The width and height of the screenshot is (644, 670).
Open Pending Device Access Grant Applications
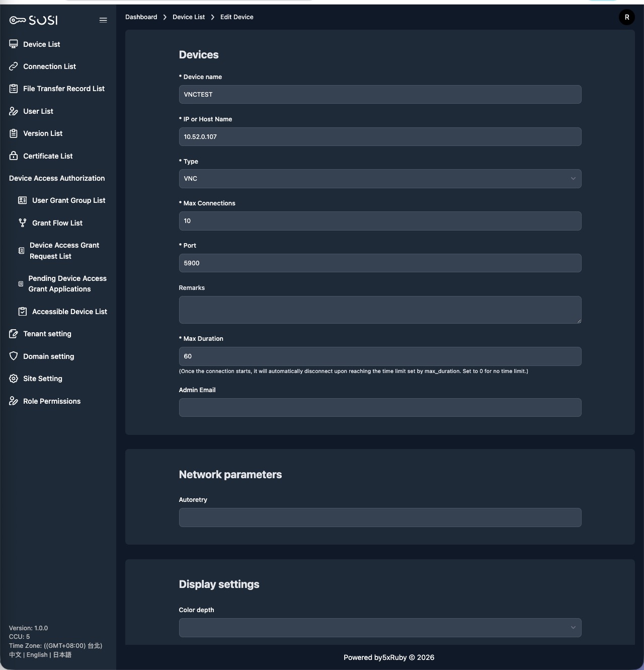point(67,284)
